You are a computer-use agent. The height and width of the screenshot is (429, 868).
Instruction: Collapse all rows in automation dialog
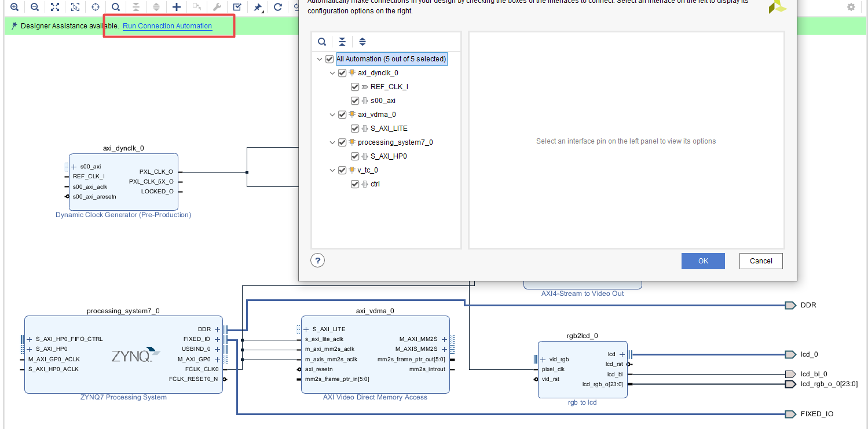point(342,42)
